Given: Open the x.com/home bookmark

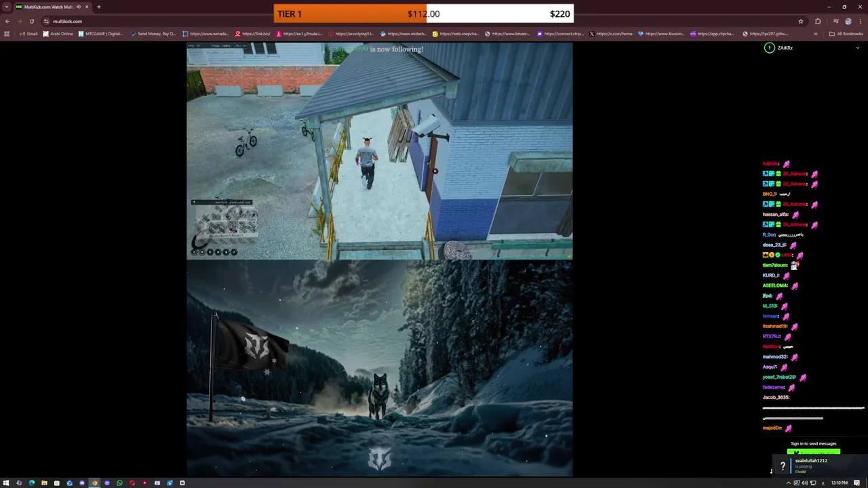Looking at the screenshot, I should click(x=611, y=33).
